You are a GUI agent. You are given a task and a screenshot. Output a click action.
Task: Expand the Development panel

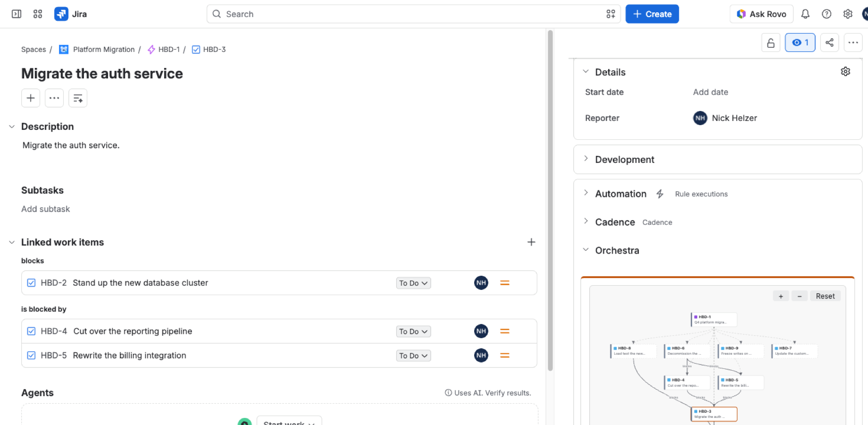[x=586, y=159]
